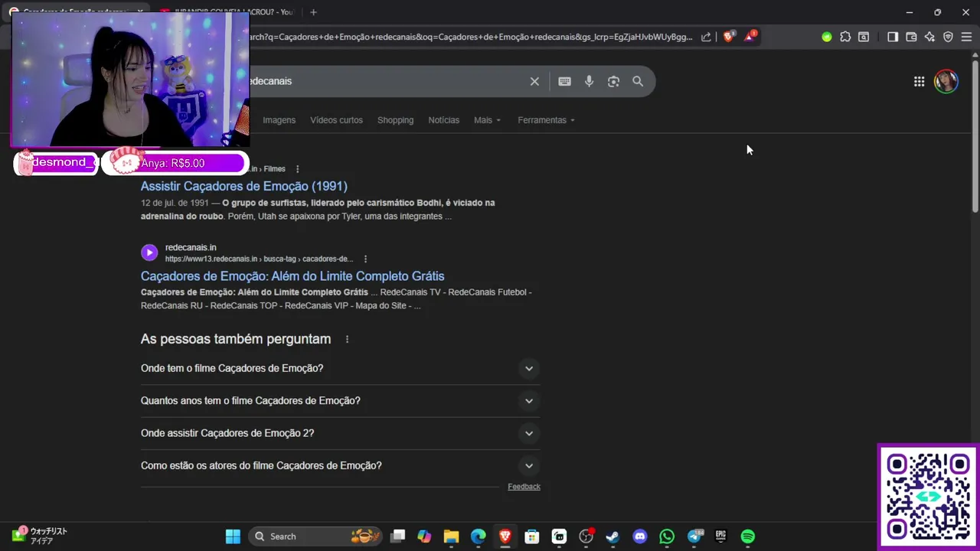Open Steam from the taskbar
Viewport: 980px width, 551px height.
[x=612, y=536]
